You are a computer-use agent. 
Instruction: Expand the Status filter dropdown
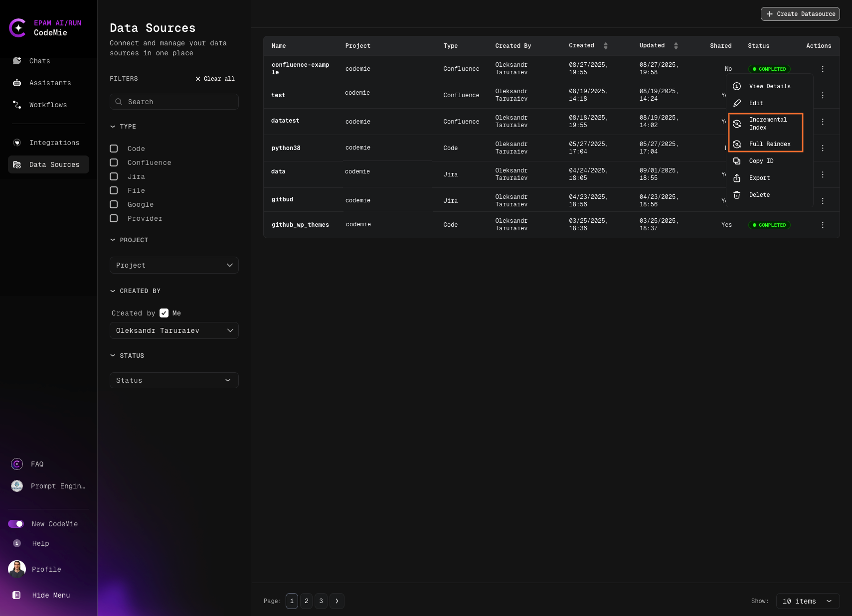pyautogui.click(x=174, y=380)
